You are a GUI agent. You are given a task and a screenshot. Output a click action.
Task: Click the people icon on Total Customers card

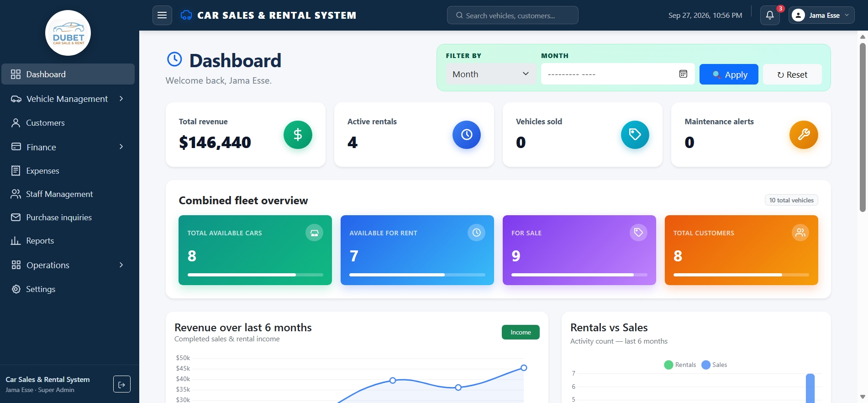pyautogui.click(x=800, y=233)
